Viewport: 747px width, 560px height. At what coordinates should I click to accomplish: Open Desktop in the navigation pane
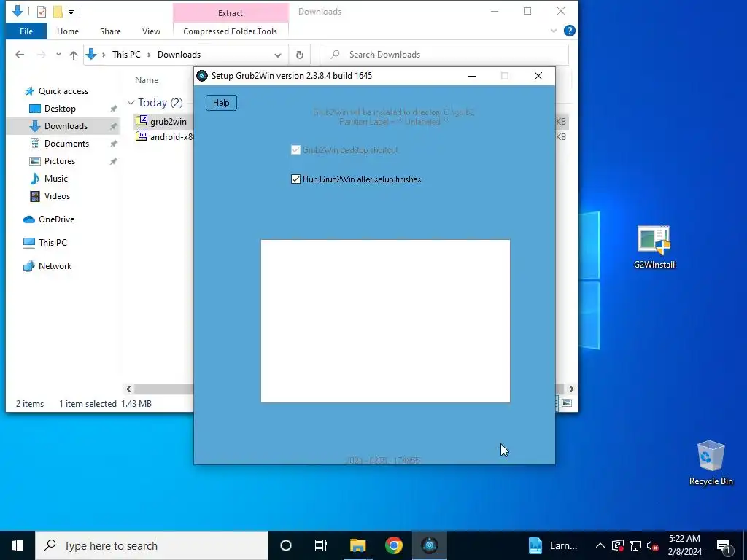click(x=60, y=109)
